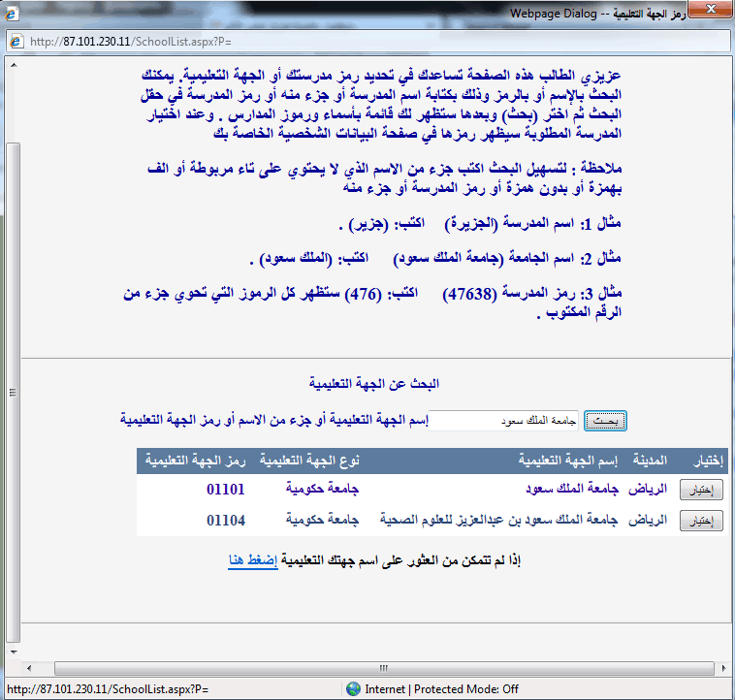This screenshot has width=735, height=700.
Task: Click الرياض city in row 01104
Action: pyautogui.click(x=648, y=520)
